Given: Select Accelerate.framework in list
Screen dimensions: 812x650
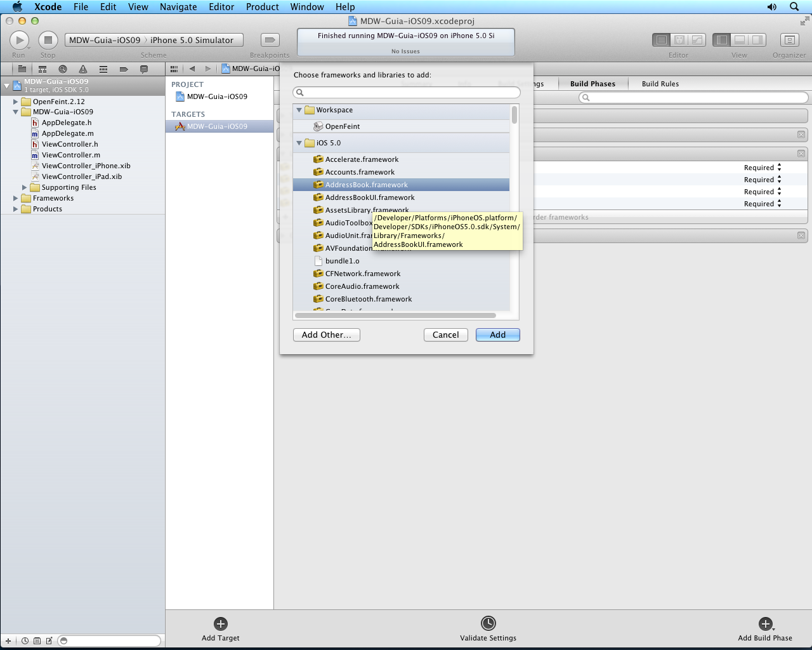Looking at the screenshot, I should [x=401, y=159].
